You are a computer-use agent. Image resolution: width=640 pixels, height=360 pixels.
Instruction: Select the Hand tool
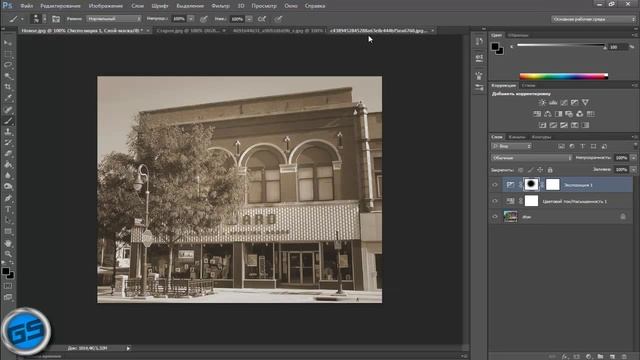coord(8,243)
